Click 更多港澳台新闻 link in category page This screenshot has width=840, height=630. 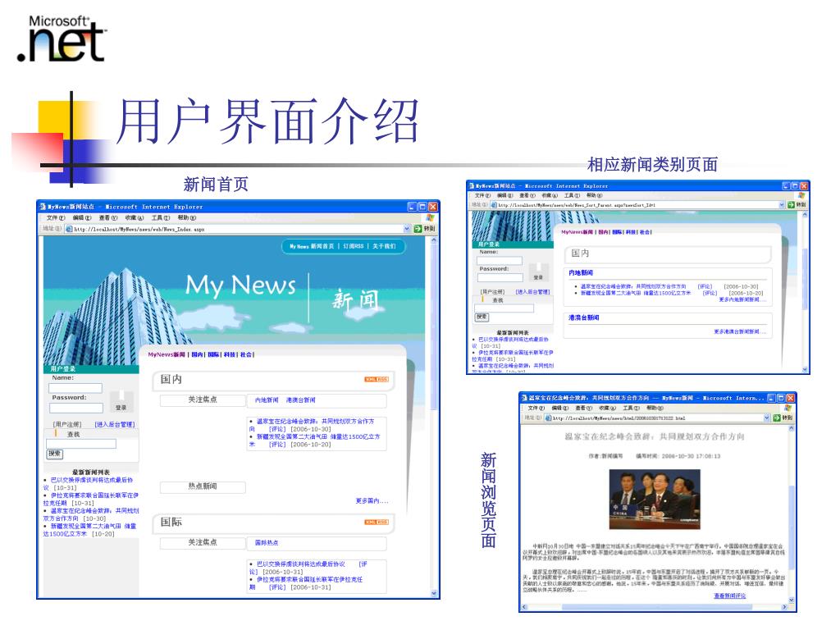click(741, 331)
